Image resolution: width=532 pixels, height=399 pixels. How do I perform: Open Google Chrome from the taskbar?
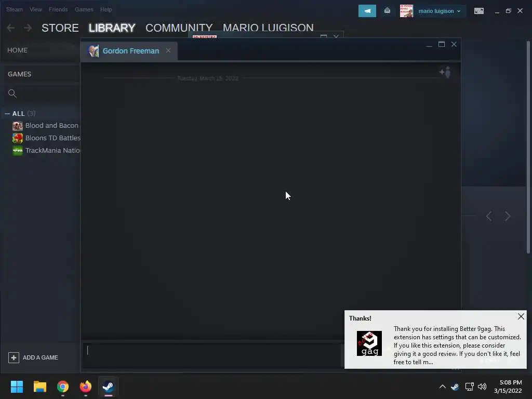point(63,387)
